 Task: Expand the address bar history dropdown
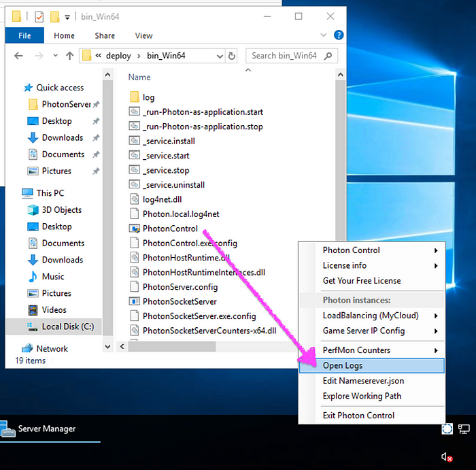[220, 56]
